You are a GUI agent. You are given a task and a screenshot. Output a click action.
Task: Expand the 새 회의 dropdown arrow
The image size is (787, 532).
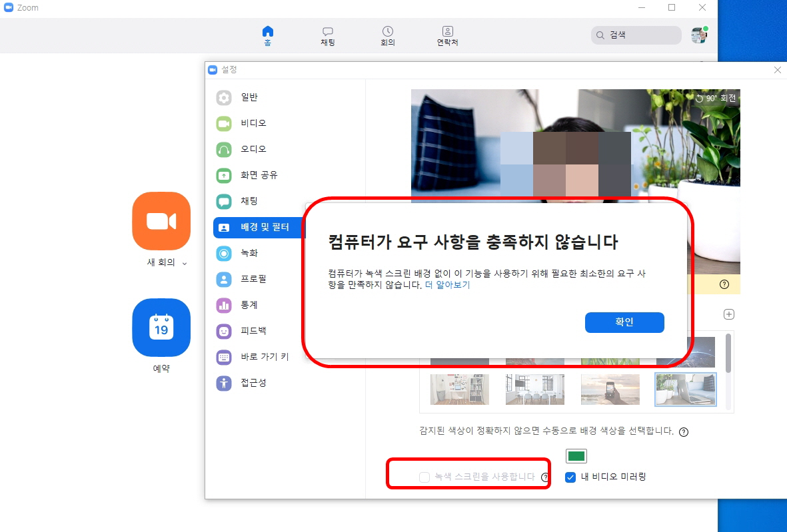tap(184, 263)
